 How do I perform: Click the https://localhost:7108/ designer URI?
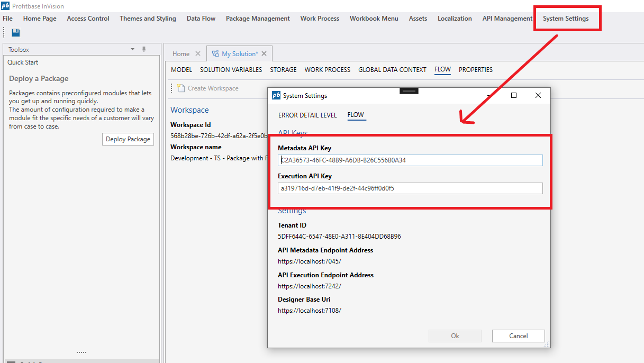pos(310,311)
